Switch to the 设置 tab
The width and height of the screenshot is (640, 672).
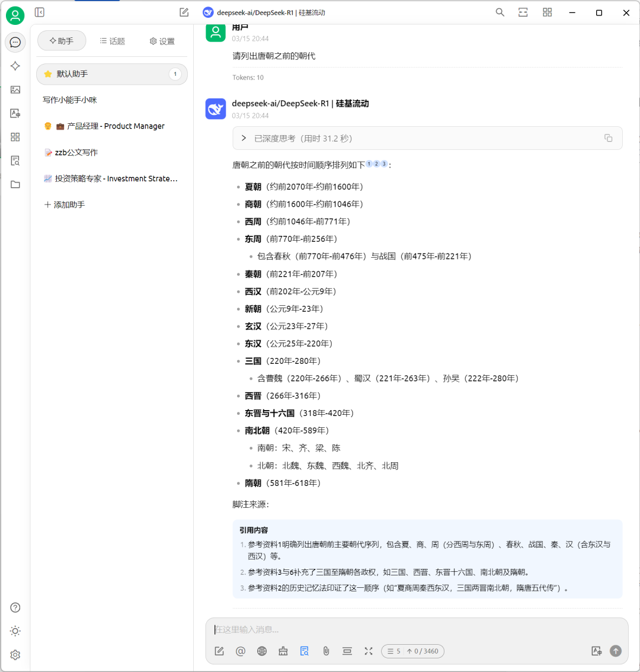[161, 41]
